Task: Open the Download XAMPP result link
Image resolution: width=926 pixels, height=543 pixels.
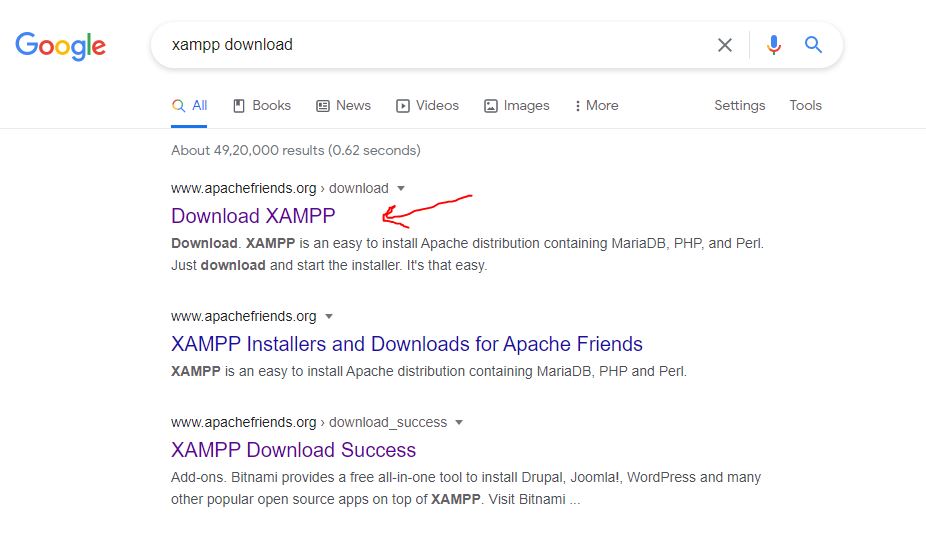Action: click(x=253, y=216)
